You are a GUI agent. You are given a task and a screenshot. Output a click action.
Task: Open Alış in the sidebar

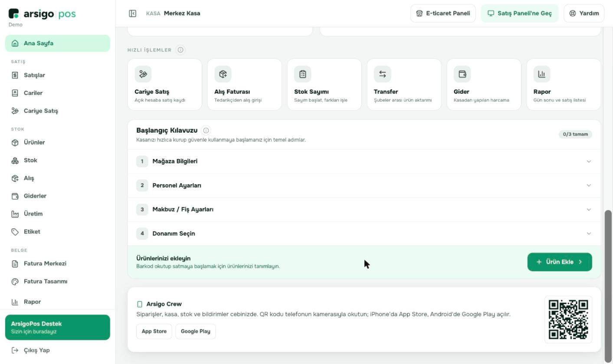pyautogui.click(x=58, y=178)
